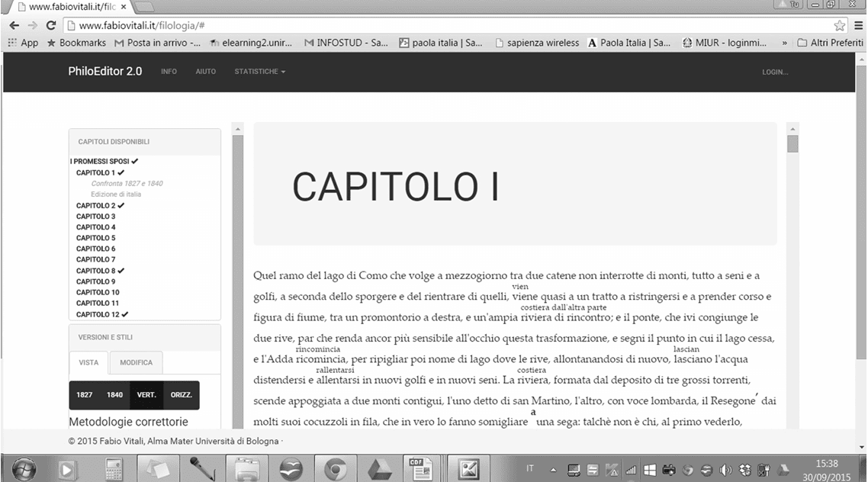Open the 'sapienza wireless' bookmark
868x482 pixels.
(x=537, y=43)
